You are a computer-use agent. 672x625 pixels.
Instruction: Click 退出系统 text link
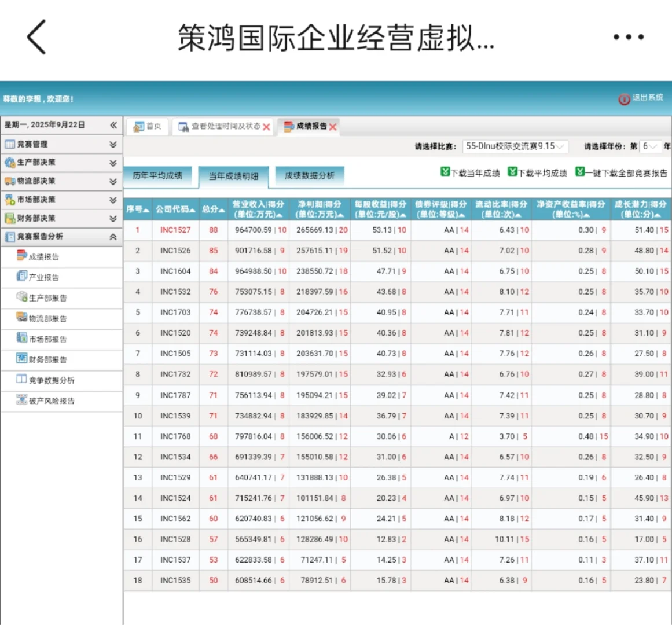[x=648, y=98]
